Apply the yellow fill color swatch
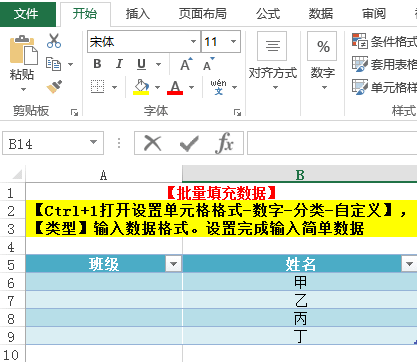417x362 pixels. tap(141, 87)
